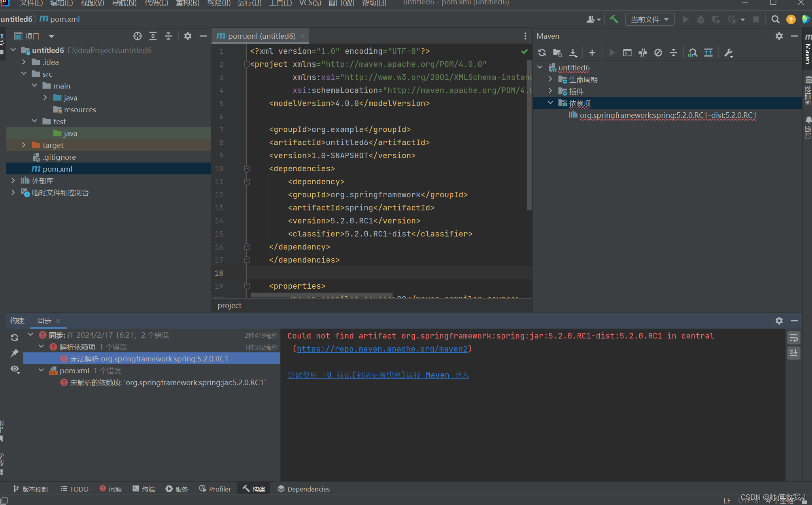This screenshot has width=812, height=505.
Task: Select the .gitignore file in project tree
Action: (x=59, y=157)
